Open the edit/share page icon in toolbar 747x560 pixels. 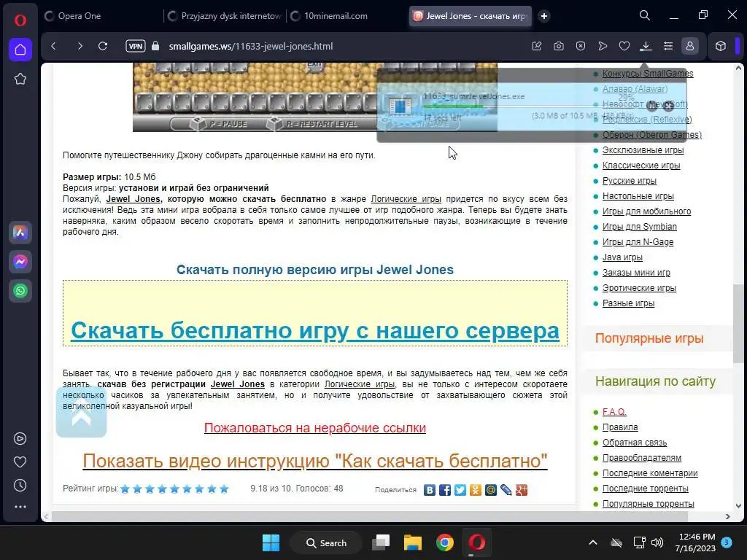[x=536, y=46]
